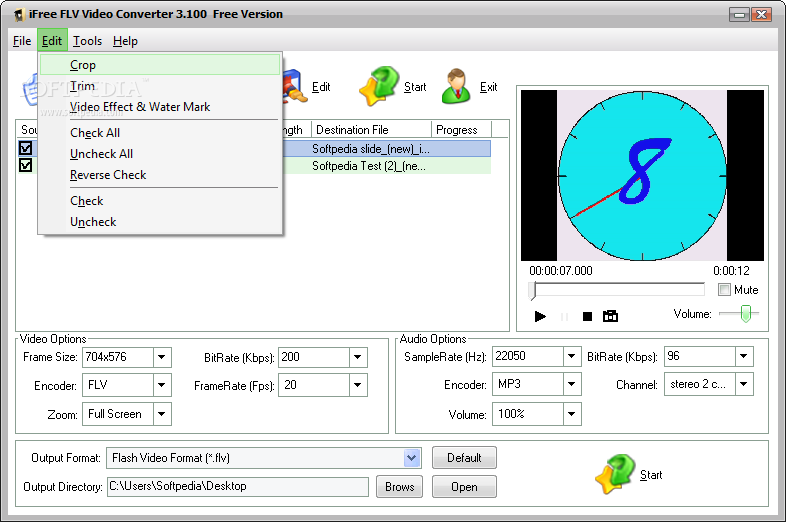
Task: Click the Exit person icon in toolbar
Action: click(x=456, y=86)
